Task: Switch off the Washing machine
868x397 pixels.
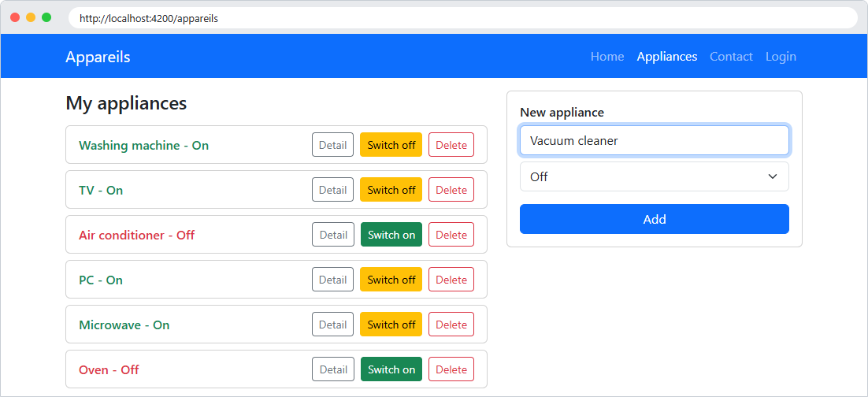Action: click(x=391, y=145)
